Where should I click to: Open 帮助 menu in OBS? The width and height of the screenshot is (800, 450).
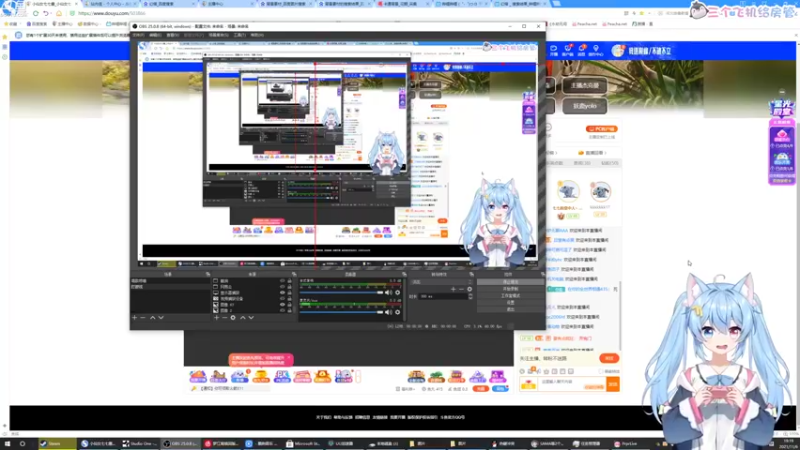(x=257, y=35)
